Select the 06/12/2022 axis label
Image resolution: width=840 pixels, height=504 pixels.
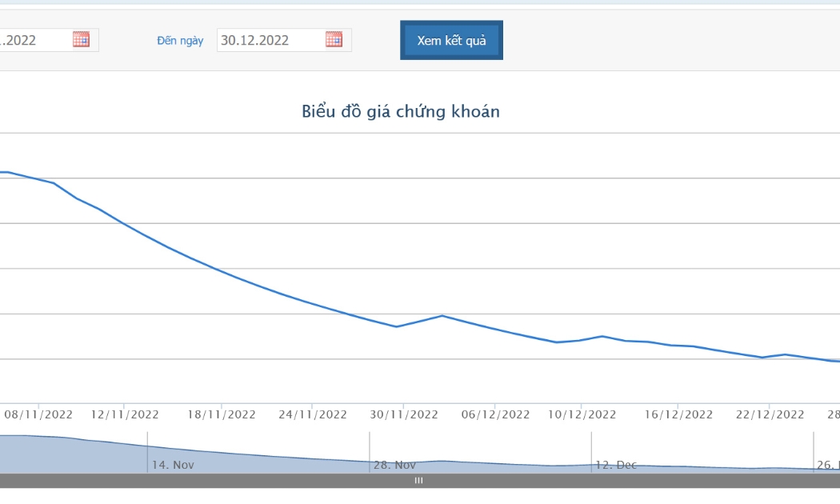[x=495, y=414]
